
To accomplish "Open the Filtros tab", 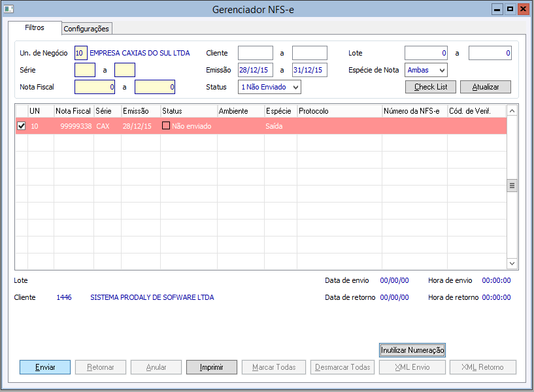I will pyautogui.click(x=35, y=27).
